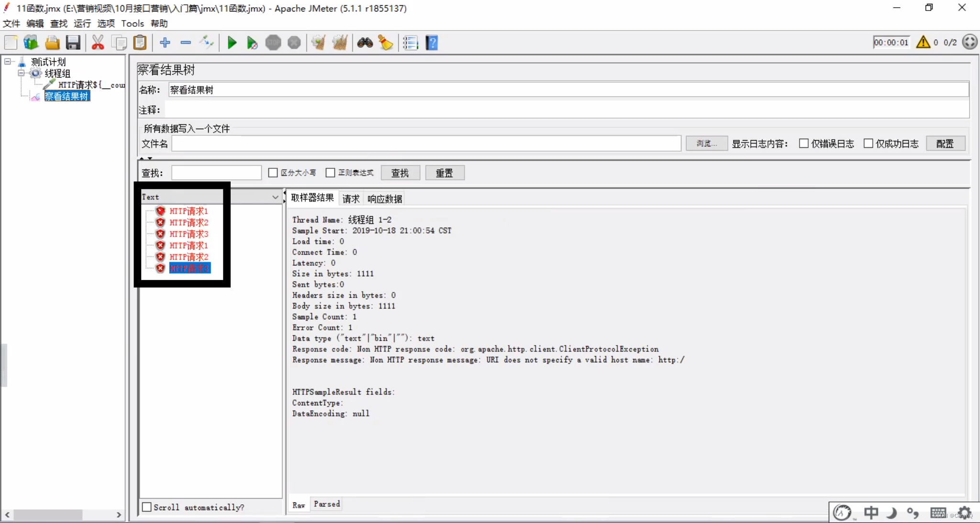
Task: Click in the 名称 name field
Action: (568, 90)
